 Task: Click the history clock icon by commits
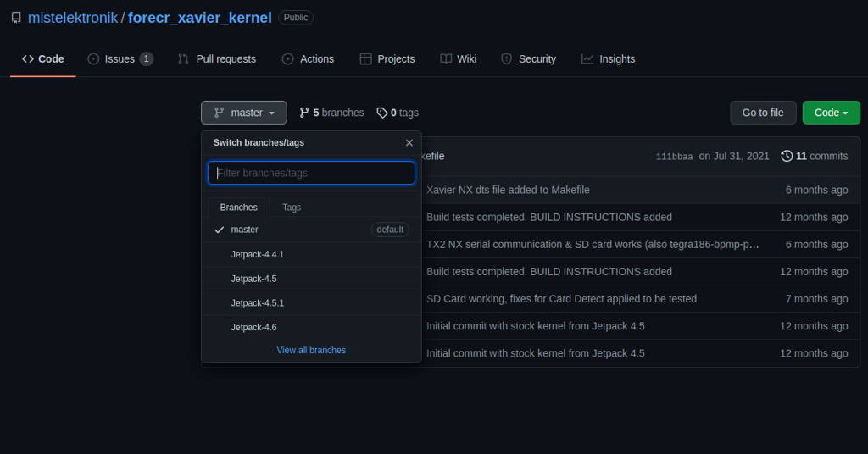(x=787, y=156)
